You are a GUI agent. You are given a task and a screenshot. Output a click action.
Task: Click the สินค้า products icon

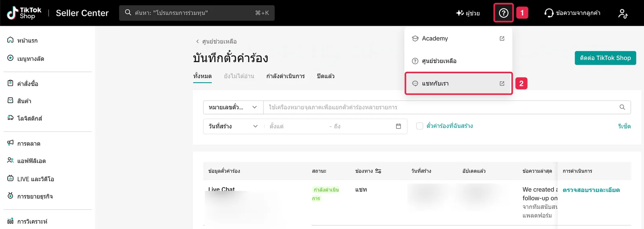[10, 100]
